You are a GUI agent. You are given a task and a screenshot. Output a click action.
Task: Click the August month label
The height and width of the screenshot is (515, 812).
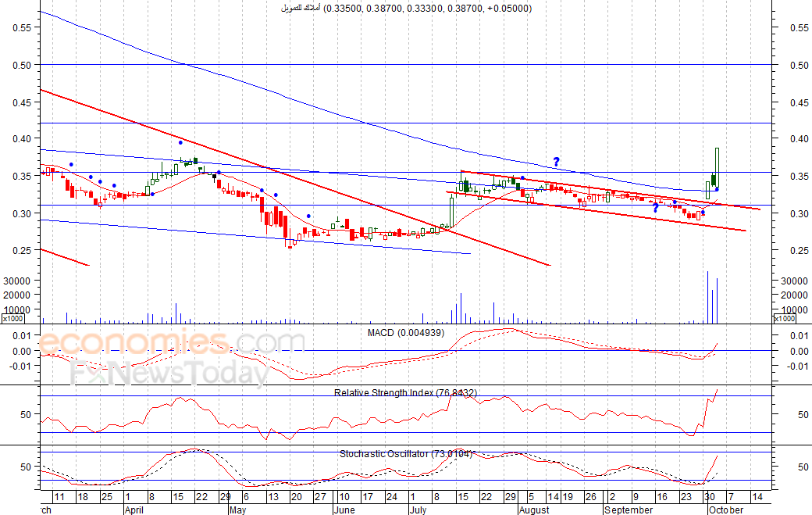[534, 510]
